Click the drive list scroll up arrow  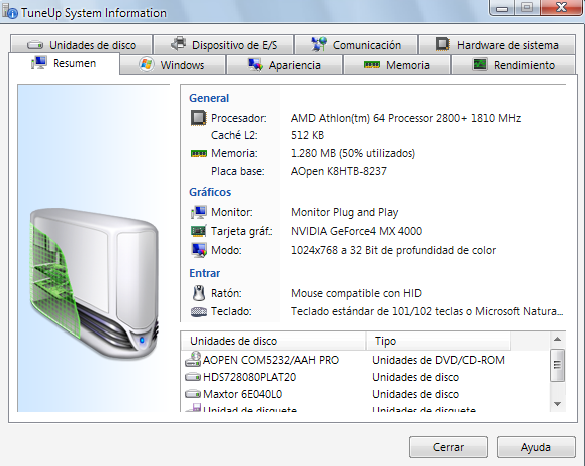pos(557,339)
